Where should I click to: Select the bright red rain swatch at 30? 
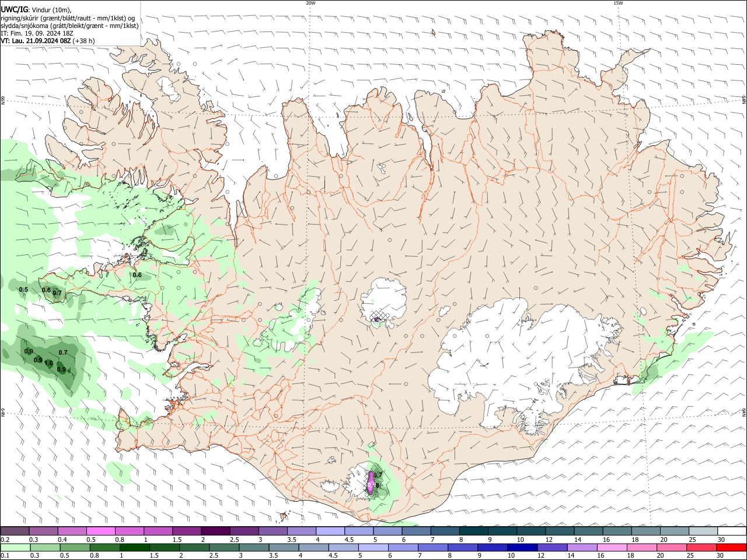click(x=731, y=547)
